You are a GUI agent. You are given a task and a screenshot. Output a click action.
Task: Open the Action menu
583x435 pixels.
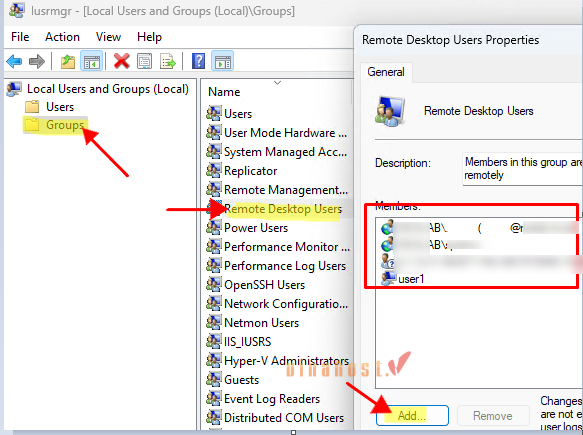[x=62, y=37]
